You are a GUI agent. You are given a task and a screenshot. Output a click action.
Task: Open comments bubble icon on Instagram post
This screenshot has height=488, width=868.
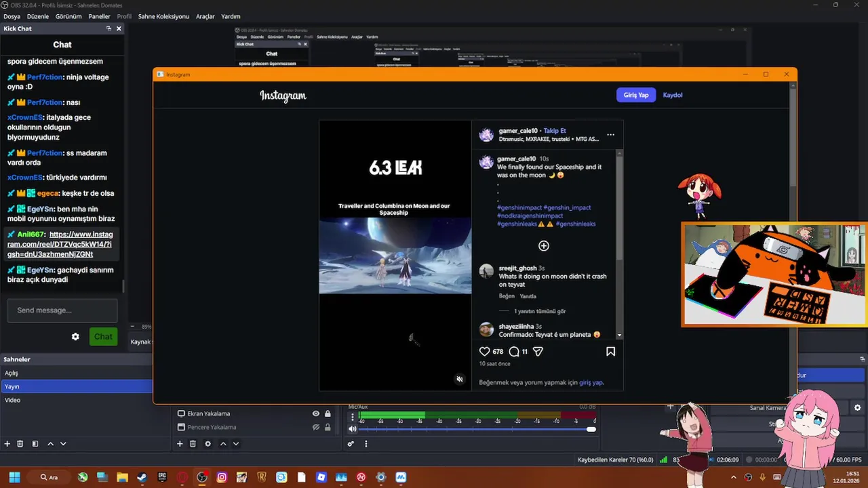pyautogui.click(x=514, y=352)
